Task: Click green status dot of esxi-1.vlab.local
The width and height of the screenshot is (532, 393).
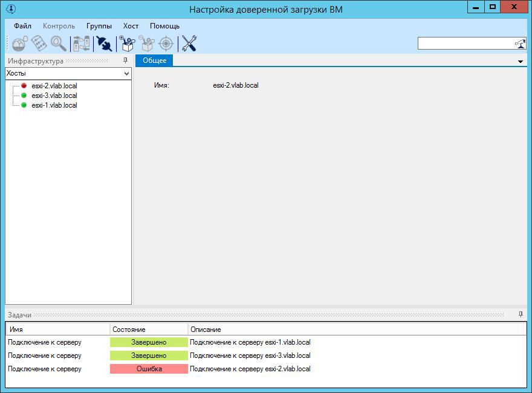Action: tap(24, 105)
